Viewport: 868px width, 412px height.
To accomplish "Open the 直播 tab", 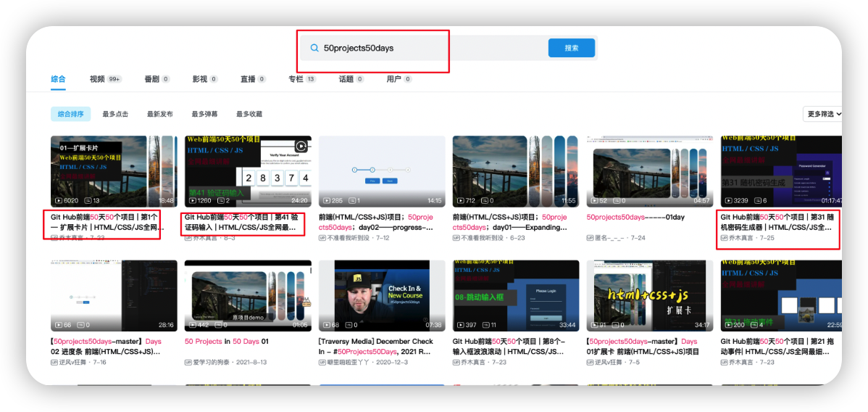I will point(254,79).
